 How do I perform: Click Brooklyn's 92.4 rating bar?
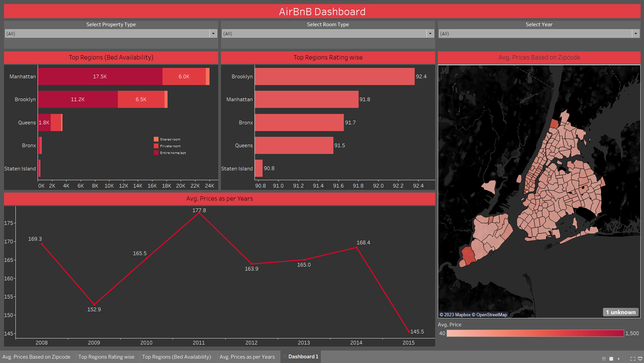335,76
